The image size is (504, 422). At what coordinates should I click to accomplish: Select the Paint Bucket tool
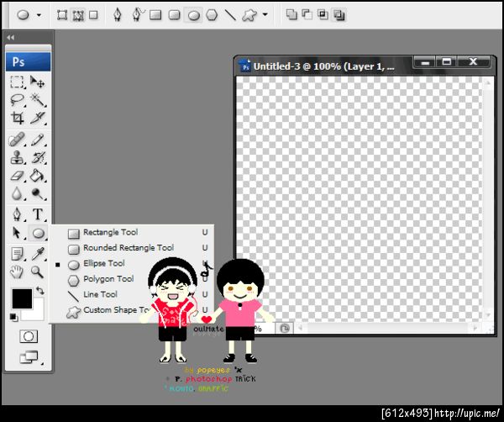coord(37,176)
